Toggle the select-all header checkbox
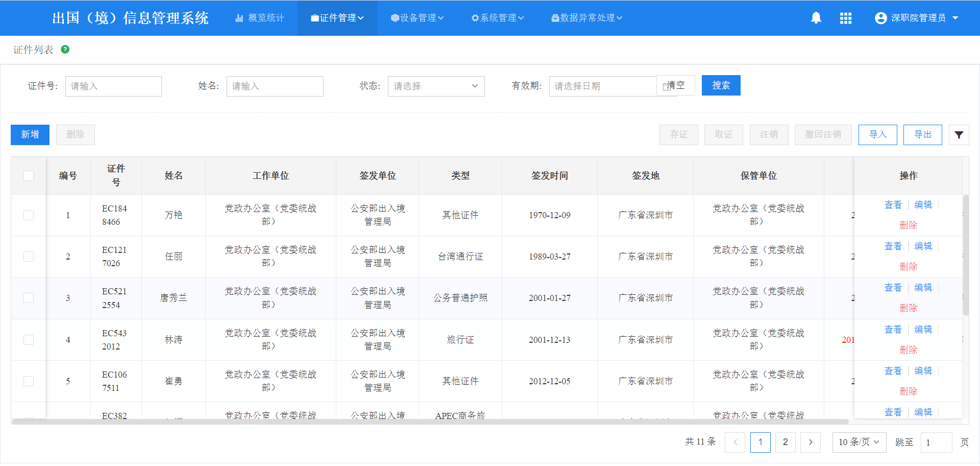Viewport: 980px width, 466px height. 29,176
